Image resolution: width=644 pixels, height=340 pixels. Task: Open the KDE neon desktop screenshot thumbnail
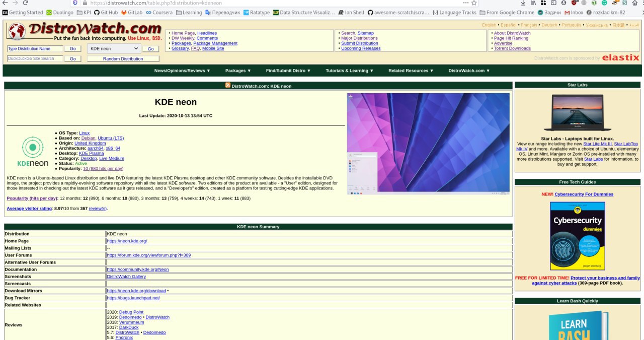click(428, 144)
